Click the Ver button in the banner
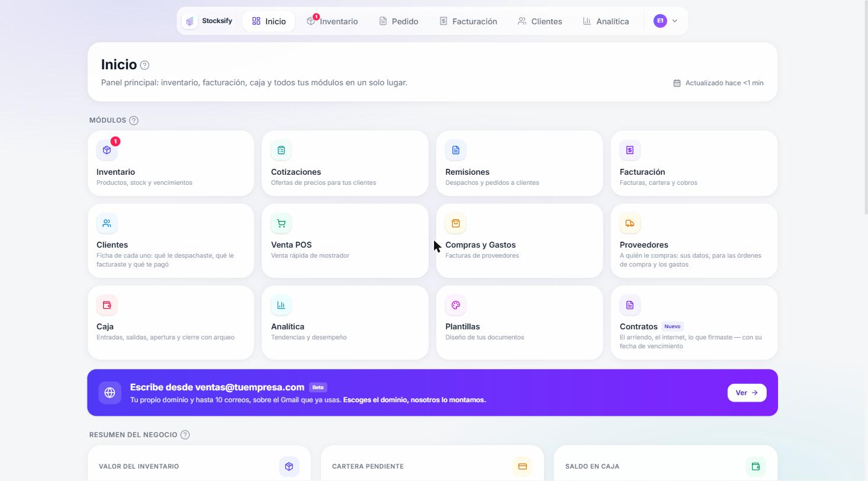This screenshot has width=868, height=481. (747, 393)
